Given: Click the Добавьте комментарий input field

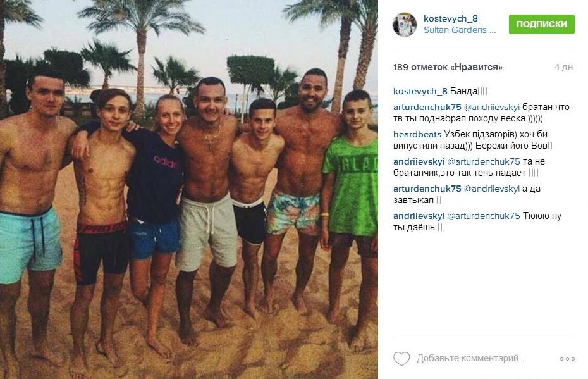Looking at the screenshot, I should (x=470, y=358).
